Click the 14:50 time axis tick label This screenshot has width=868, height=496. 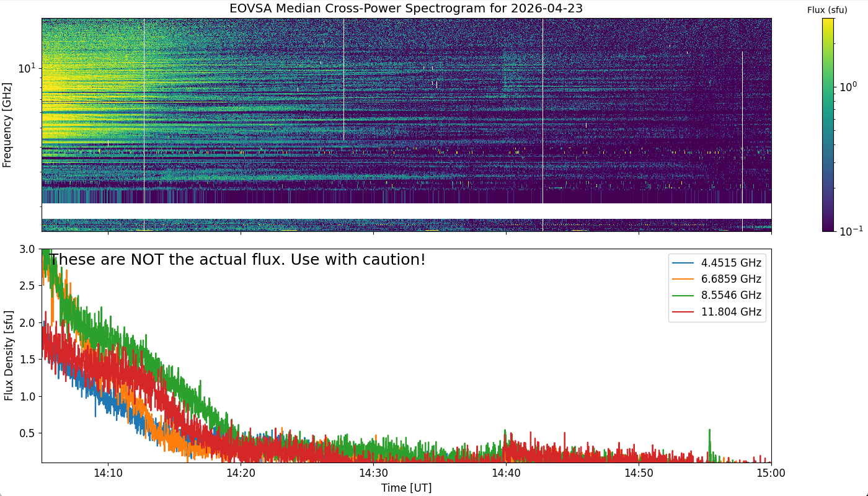point(639,474)
